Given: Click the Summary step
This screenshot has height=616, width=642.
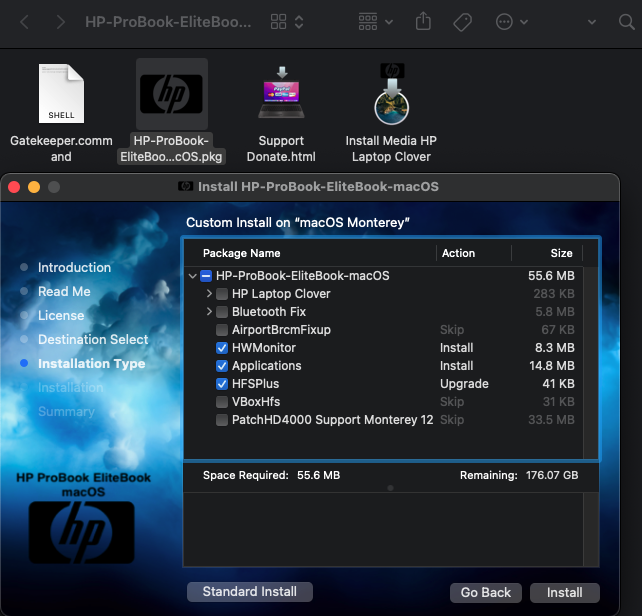Looking at the screenshot, I should pos(66,412).
